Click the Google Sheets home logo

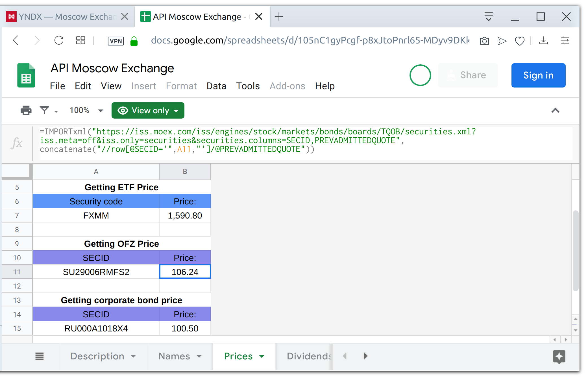26,75
